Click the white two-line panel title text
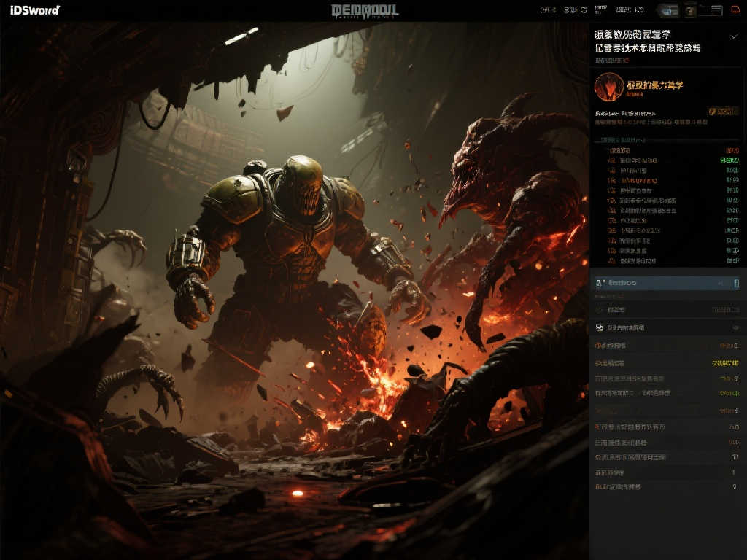 pos(648,41)
